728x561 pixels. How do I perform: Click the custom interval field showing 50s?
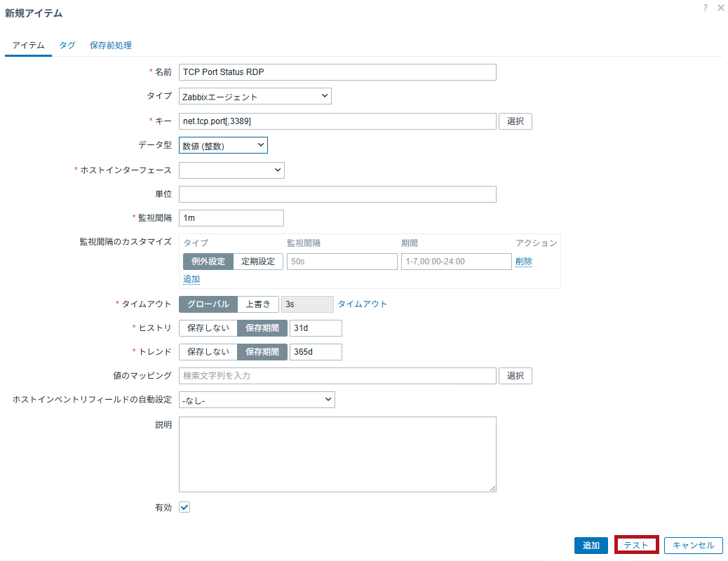click(x=342, y=262)
